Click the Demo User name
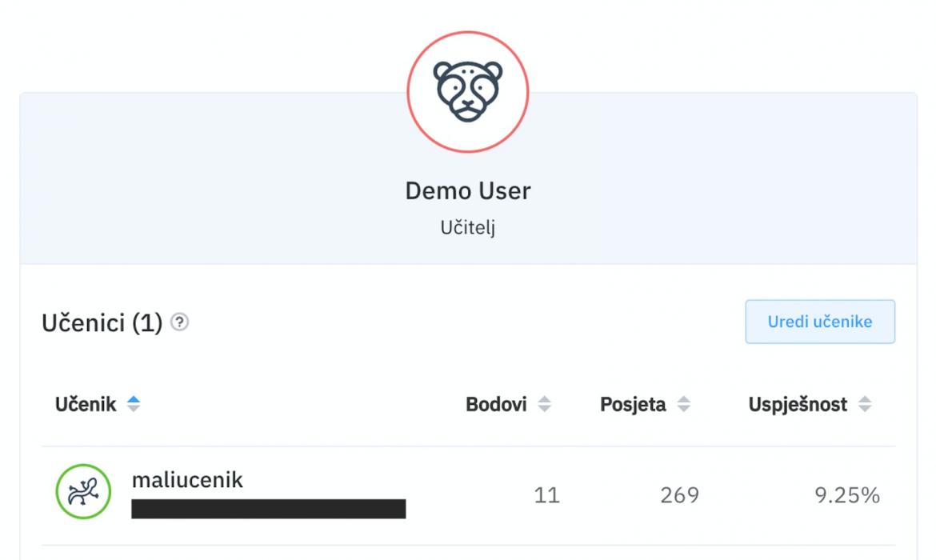Screen dimensions: 936x560 [468, 191]
